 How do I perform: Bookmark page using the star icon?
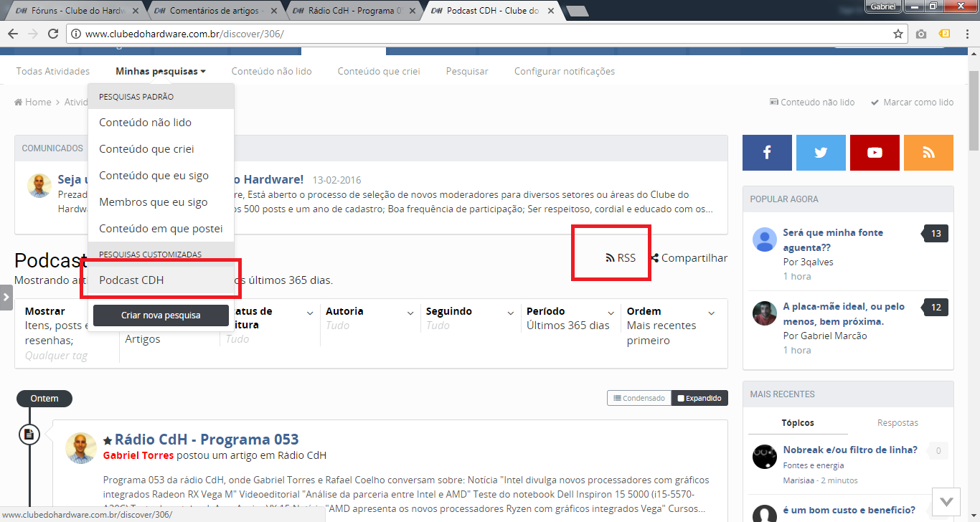coord(897,34)
